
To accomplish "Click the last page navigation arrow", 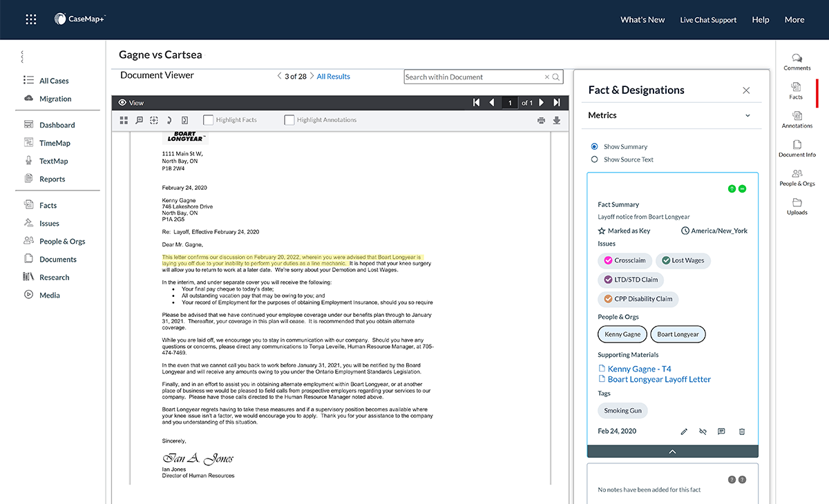I will click(557, 102).
